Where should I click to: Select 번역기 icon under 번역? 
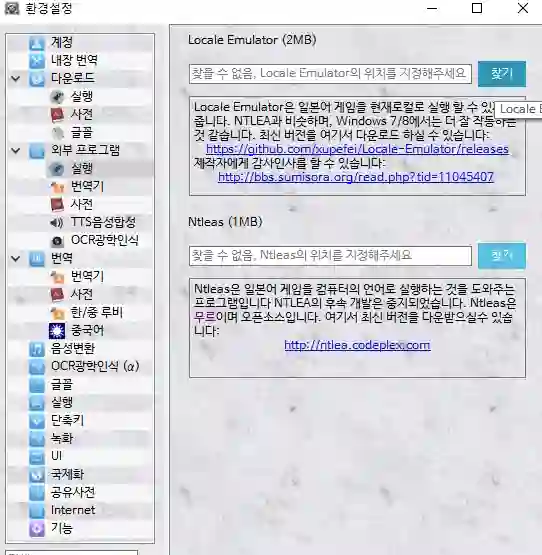click(x=57, y=277)
